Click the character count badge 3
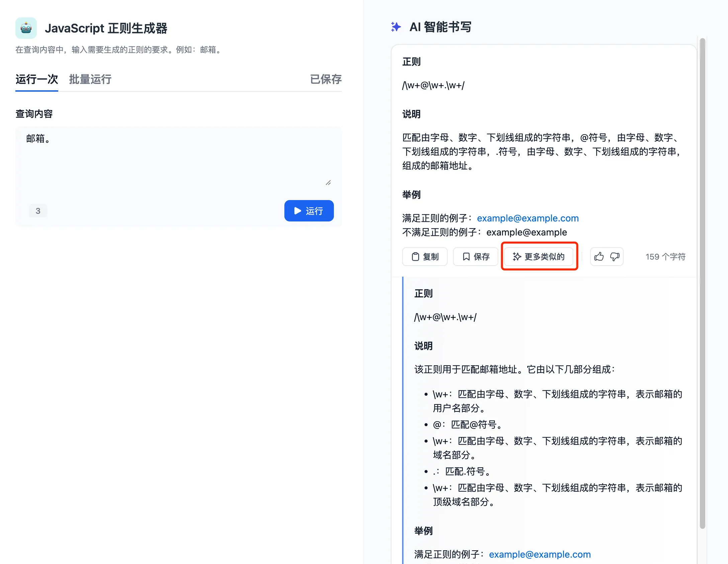This screenshot has height=564, width=728. (38, 211)
